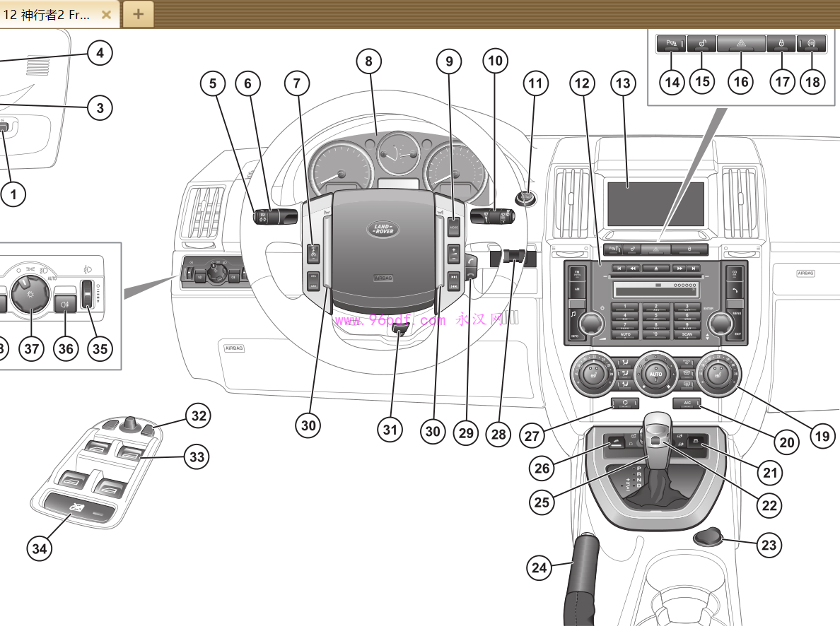This screenshot has width=840, height=636.
Task: Click the numbered callout circle 8
Action: 368,61
